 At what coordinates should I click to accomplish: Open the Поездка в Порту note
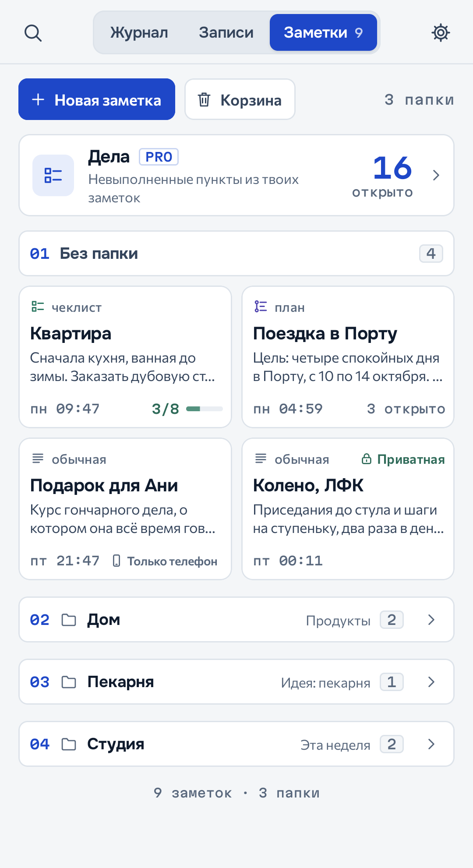point(348,357)
